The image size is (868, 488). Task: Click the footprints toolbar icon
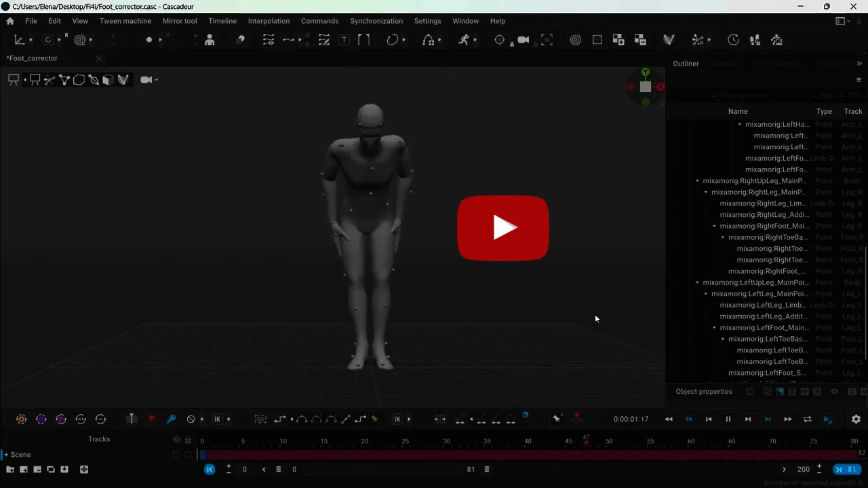click(755, 40)
